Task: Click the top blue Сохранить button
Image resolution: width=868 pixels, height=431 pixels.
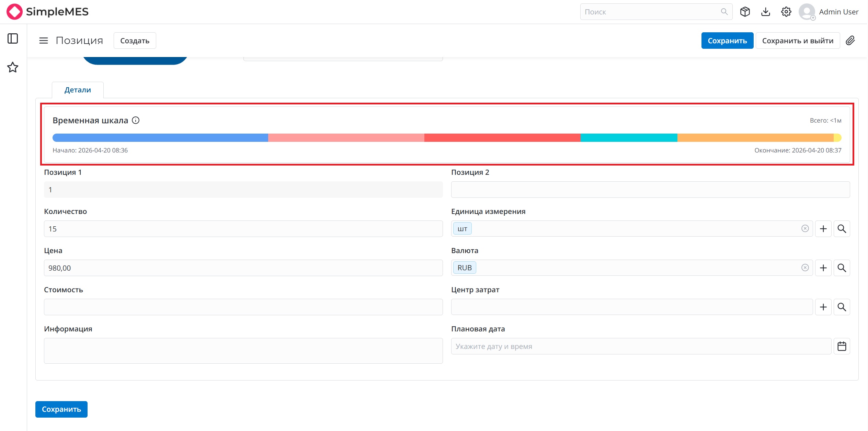Action: pyautogui.click(x=727, y=41)
